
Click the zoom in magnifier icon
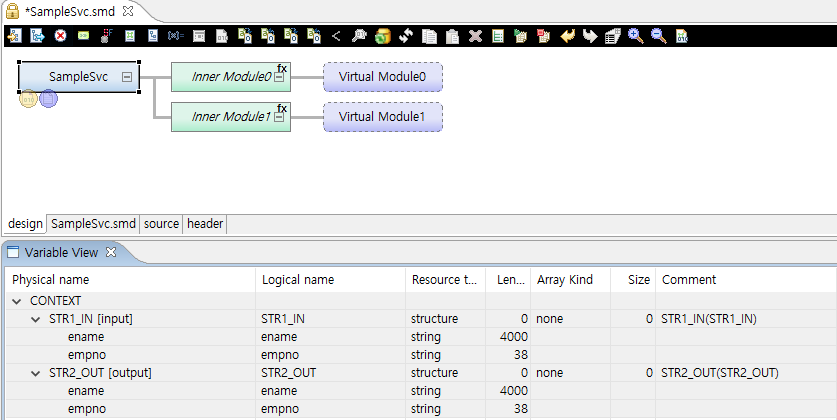[635, 36]
